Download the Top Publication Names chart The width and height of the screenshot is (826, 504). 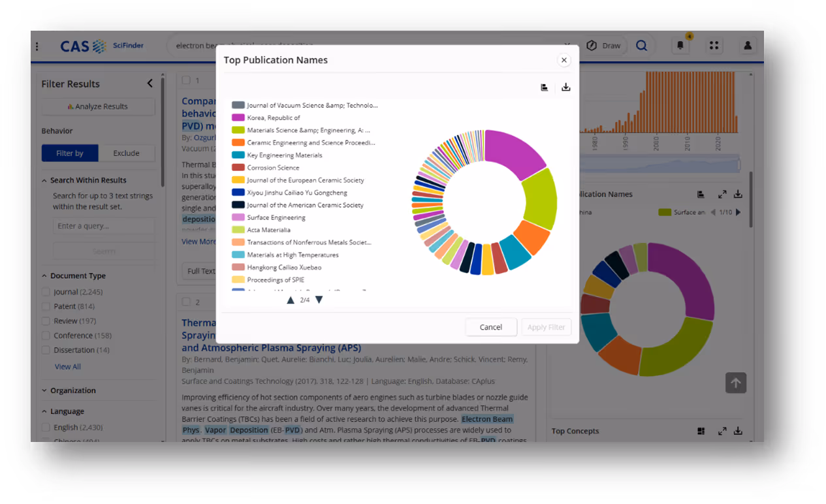coord(565,86)
